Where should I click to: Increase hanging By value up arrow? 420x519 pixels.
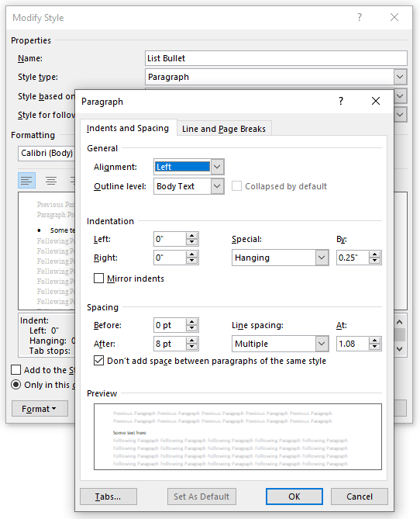pos(374,254)
